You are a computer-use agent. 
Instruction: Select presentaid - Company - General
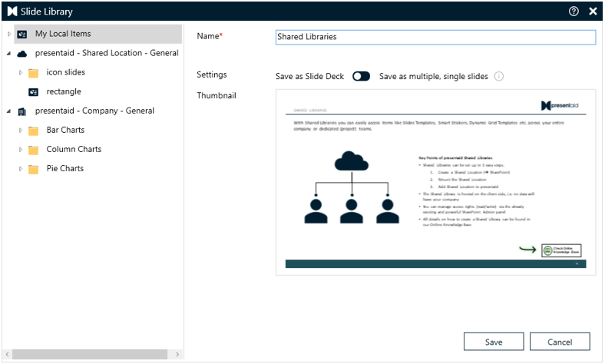click(94, 111)
